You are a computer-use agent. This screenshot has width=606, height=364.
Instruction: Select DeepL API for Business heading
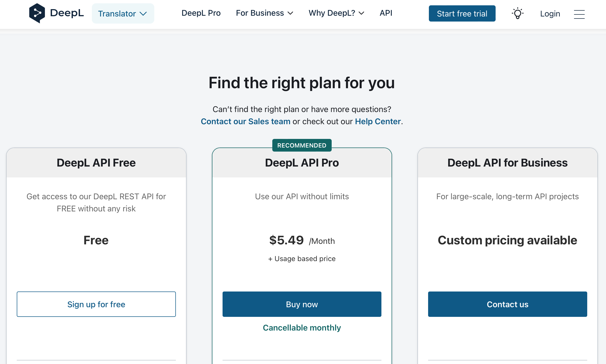pos(508,163)
